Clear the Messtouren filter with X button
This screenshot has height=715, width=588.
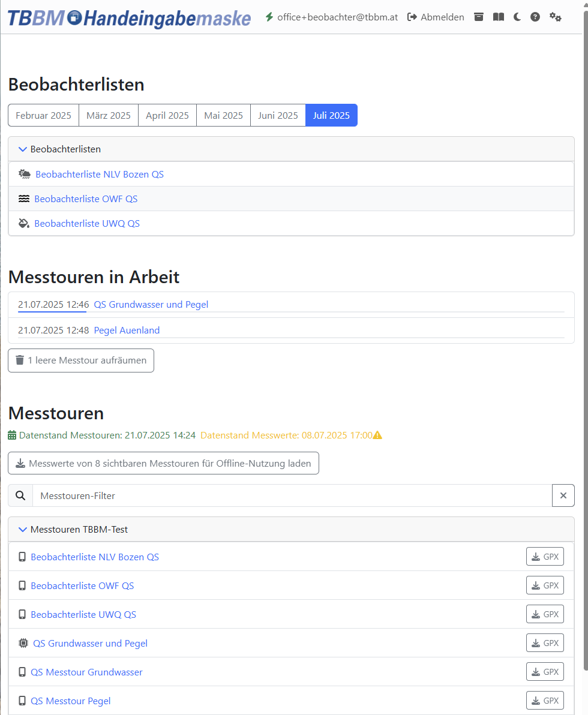[x=563, y=495]
